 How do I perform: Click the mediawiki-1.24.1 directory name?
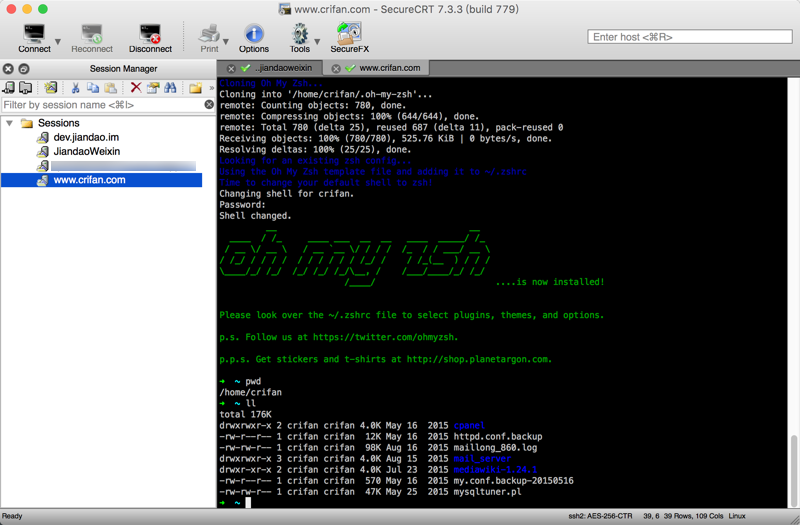coord(495,470)
